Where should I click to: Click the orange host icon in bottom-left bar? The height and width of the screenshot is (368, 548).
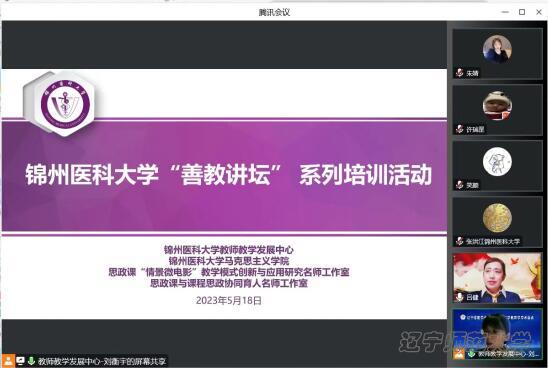point(8,361)
